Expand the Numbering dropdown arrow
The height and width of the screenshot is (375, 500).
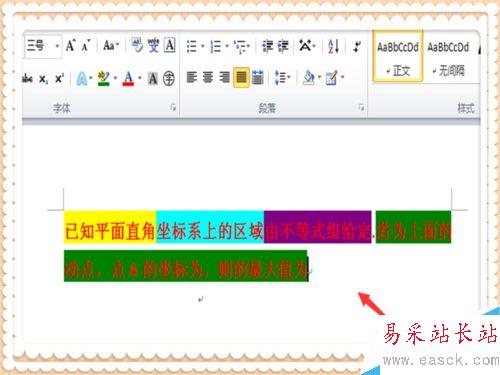coord(227,46)
